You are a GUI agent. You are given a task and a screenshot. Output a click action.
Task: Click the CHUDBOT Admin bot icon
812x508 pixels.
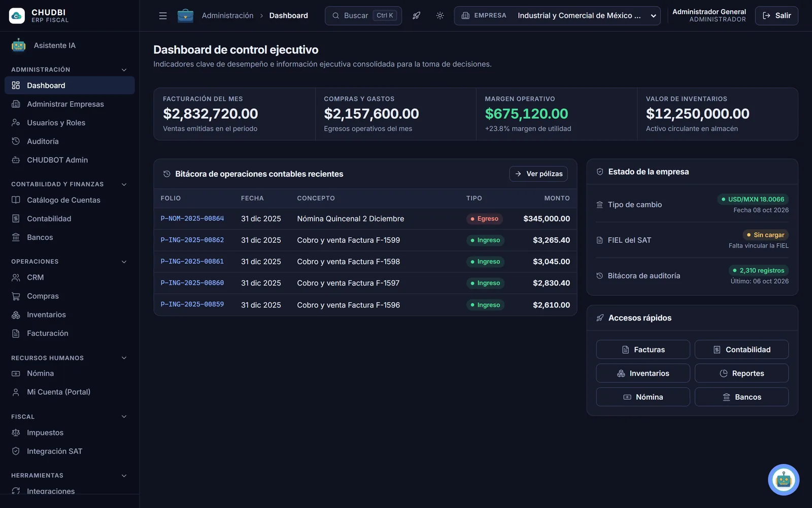click(16, 160)
